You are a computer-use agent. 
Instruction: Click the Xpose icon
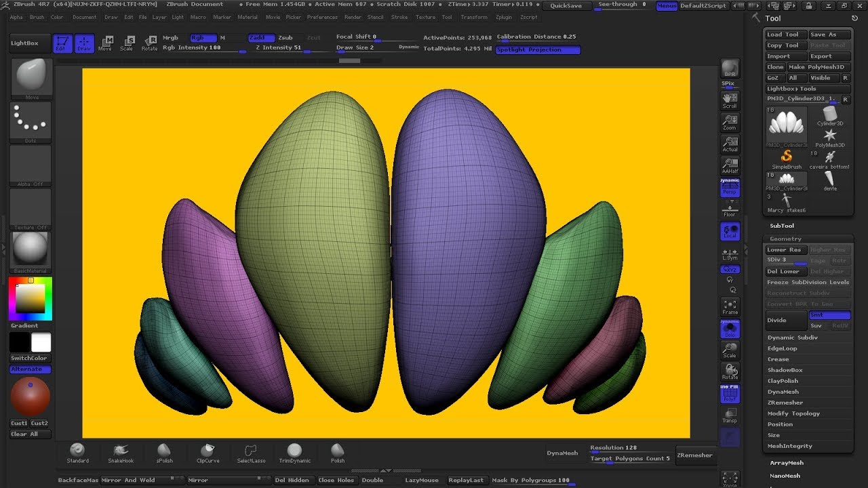[x=730, y=479]
